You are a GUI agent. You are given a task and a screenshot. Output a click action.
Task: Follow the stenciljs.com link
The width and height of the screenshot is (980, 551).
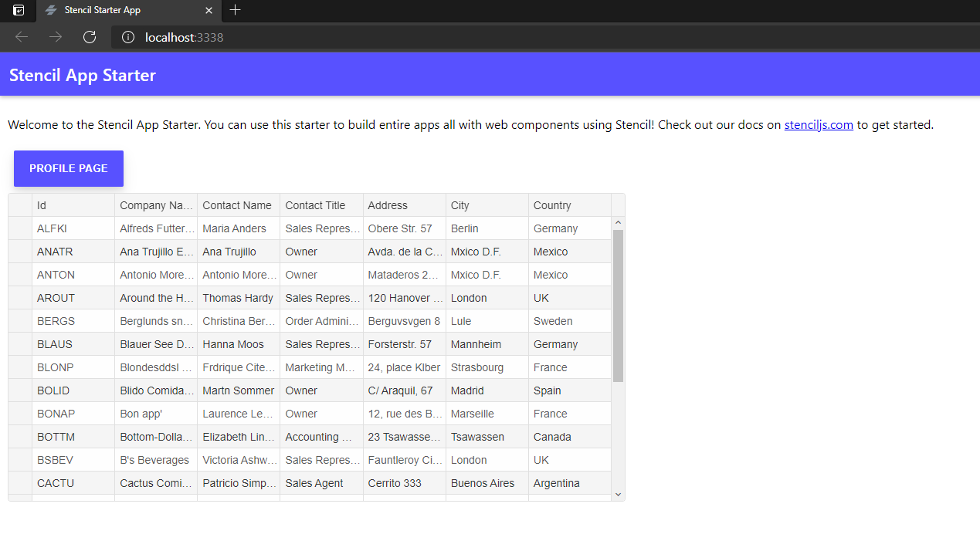click(x=819, y=125)
